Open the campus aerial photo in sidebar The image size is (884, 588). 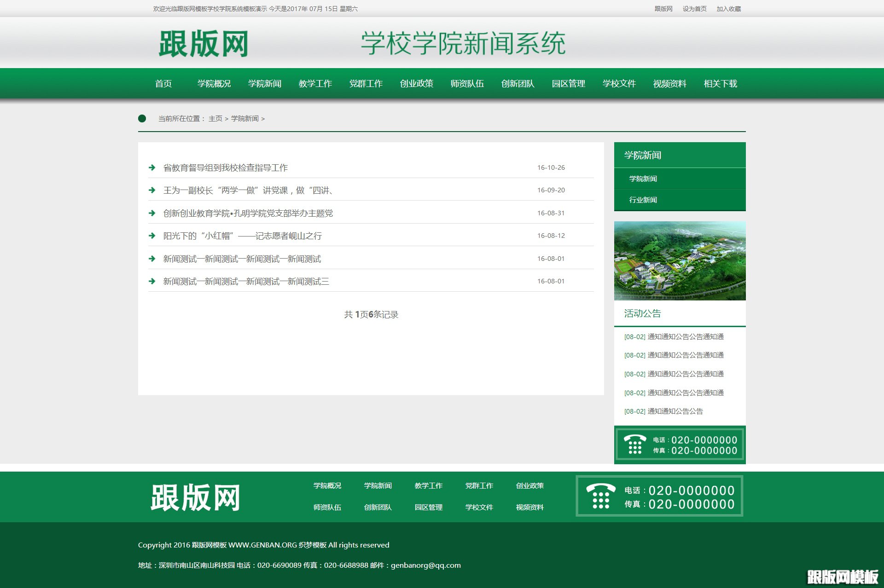coord(680,260)
